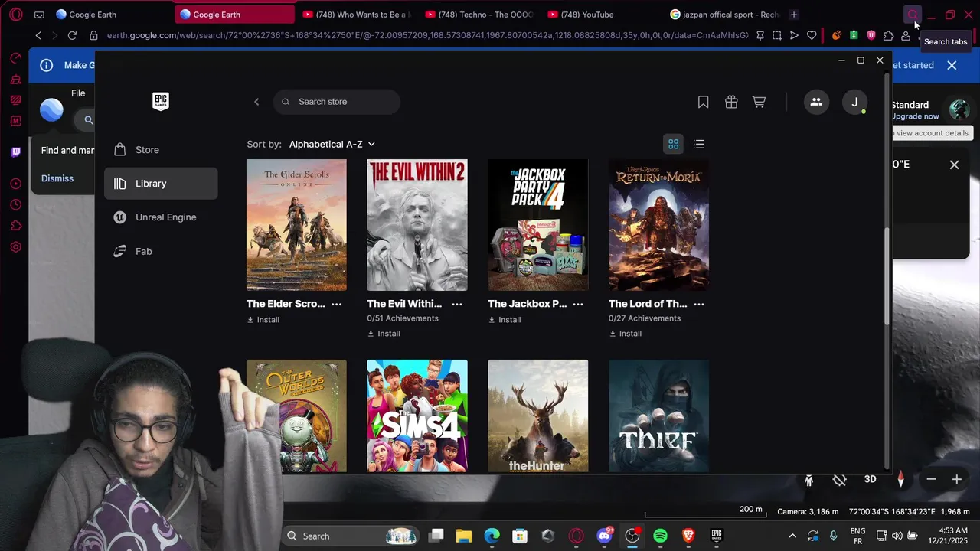Open The Elder Scrolls Online cover
This screenshot has width=980, height=551.
pos(296,225)
